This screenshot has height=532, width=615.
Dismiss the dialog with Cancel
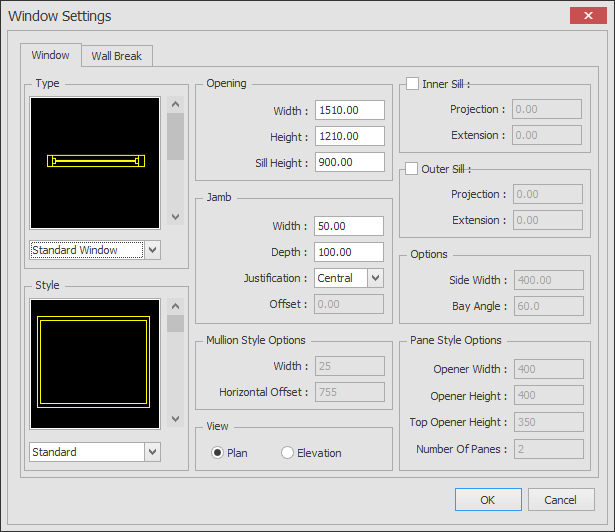click(x=561, y=499)
